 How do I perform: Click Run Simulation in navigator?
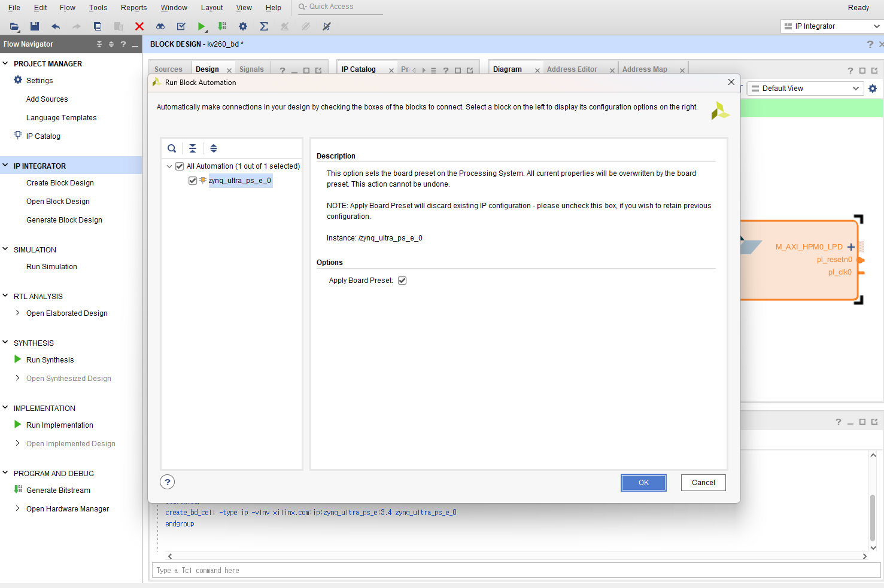51,267
